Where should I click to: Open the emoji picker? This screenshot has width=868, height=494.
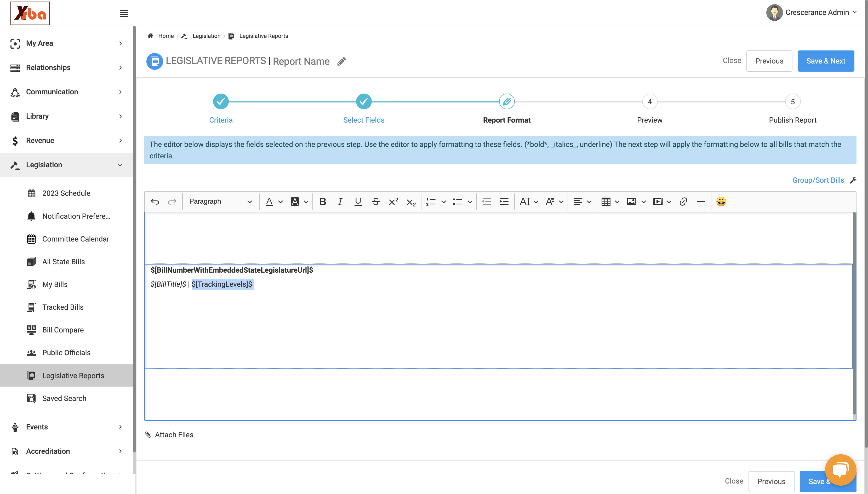click(721, 202)
